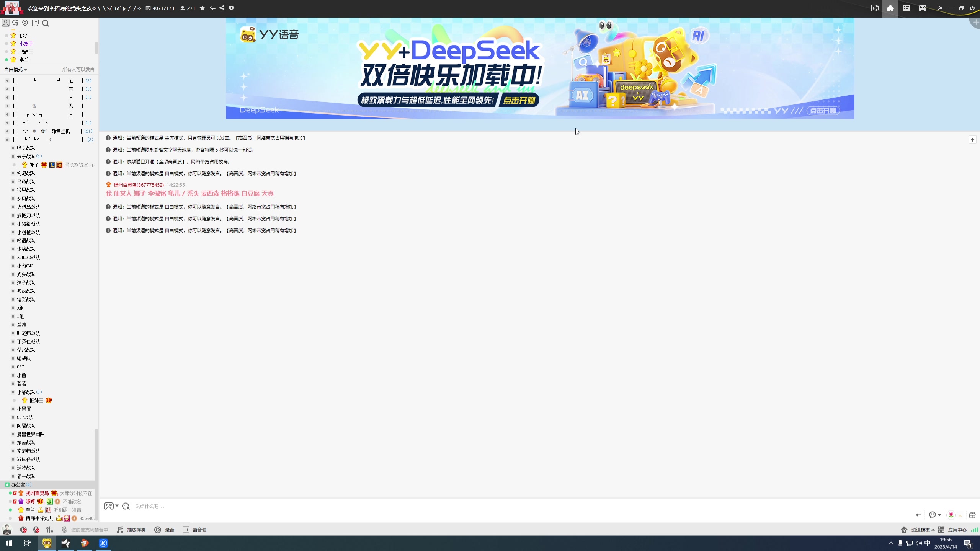Select the 小黑屋 channel
The width and height of the screenshot is (980, 551).
(24, 409)
